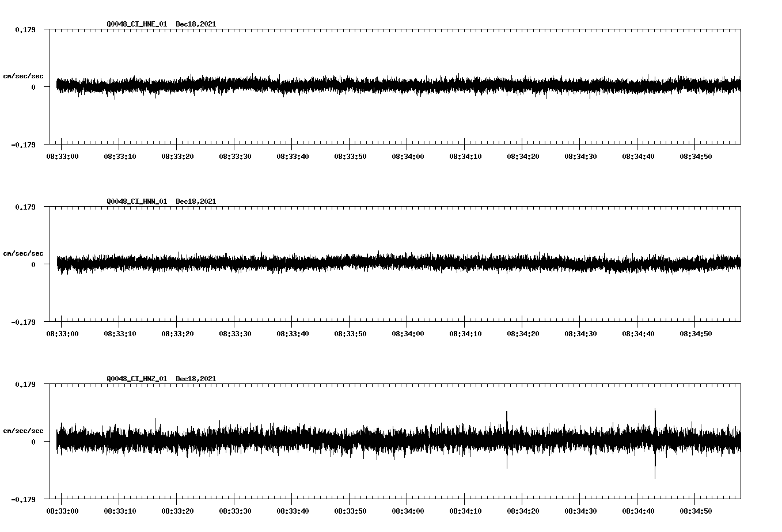Click the 08:34:30 time label under the HNZ plot
Image resolution: width=782 pixels, height=532 pixels.
tap(580, 511)
